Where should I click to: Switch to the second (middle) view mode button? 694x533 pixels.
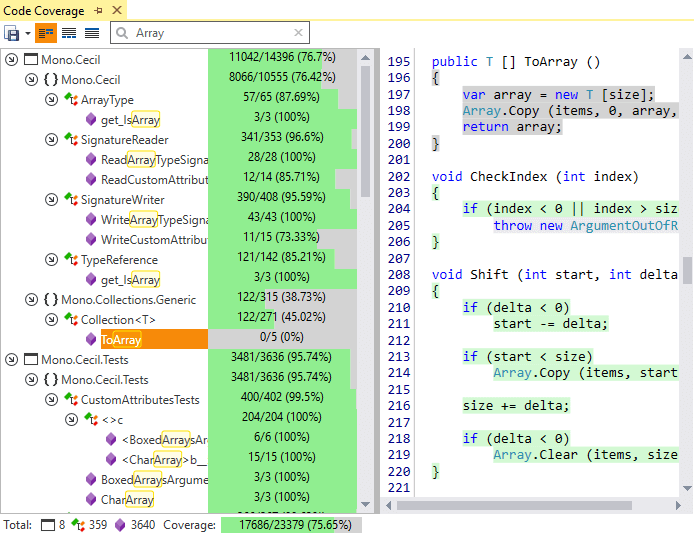69,33
